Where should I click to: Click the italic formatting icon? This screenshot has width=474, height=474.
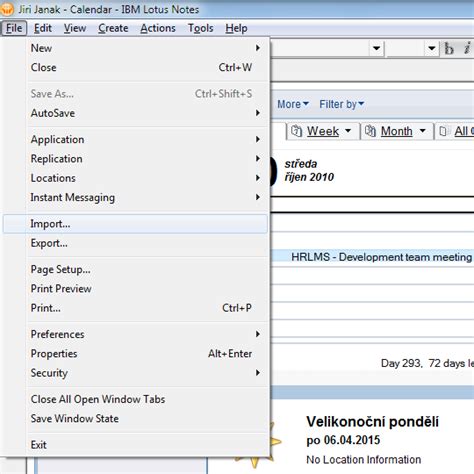(467, 48)
